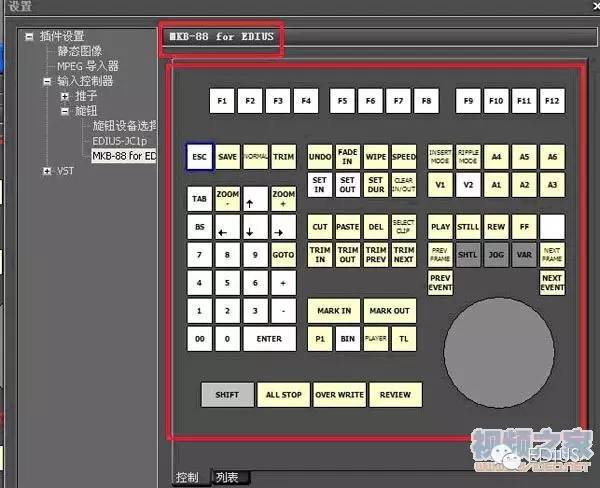Select the MARK IN key

pos(334,311)
